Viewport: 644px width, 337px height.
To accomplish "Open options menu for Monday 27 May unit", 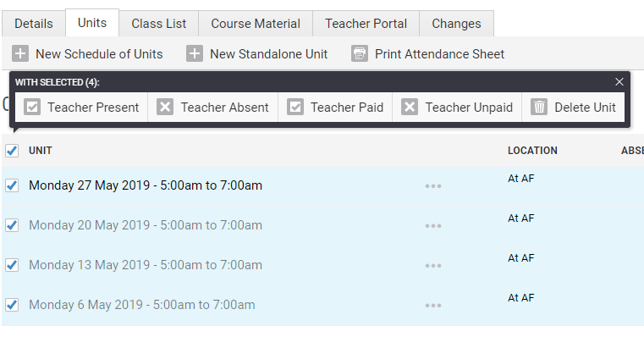I will click(x=433, y=186).
